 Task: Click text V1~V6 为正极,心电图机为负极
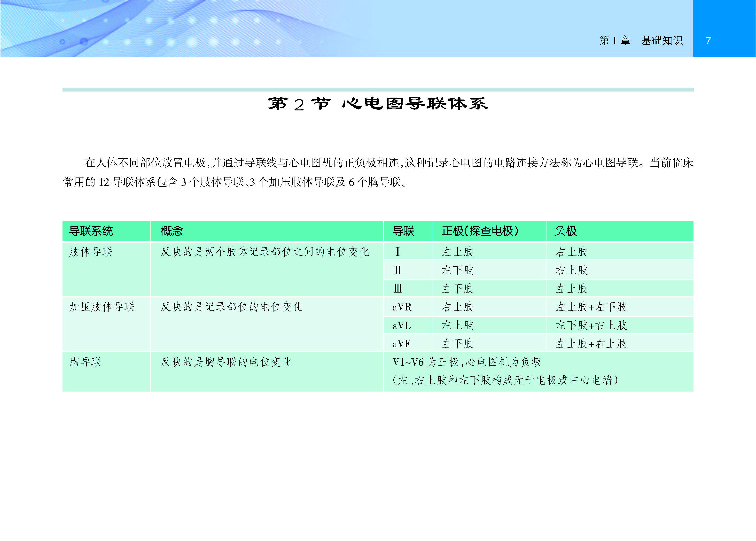tap(467, 362)
